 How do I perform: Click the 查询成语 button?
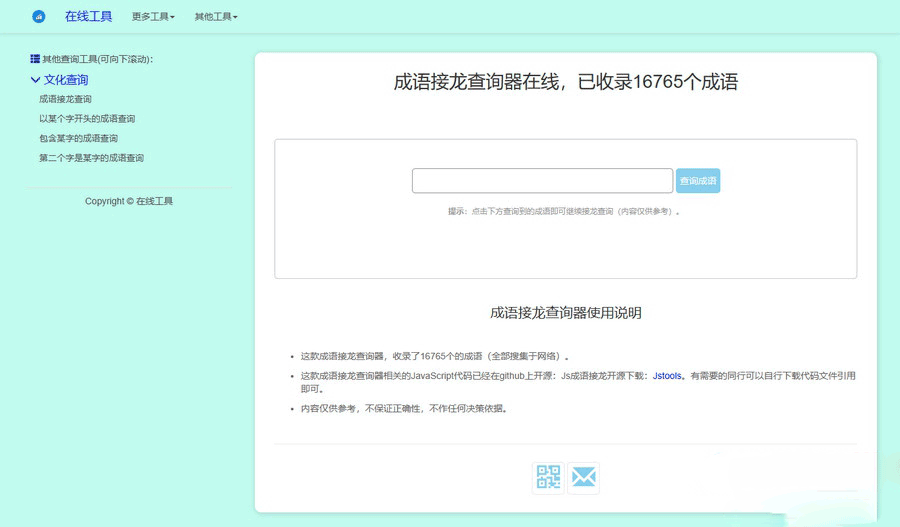pyautogui.click(x=698, y=181)
